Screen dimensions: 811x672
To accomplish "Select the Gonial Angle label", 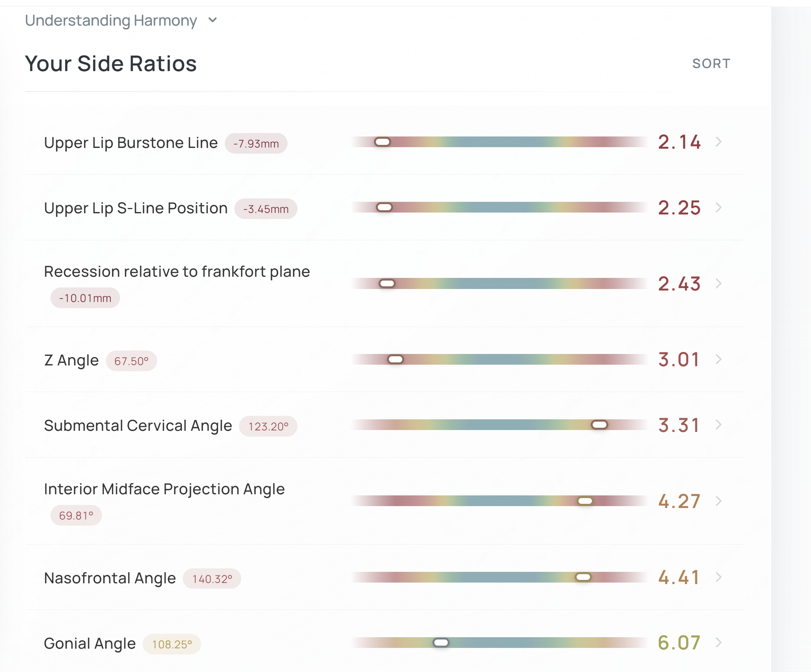I will (90, 644).
